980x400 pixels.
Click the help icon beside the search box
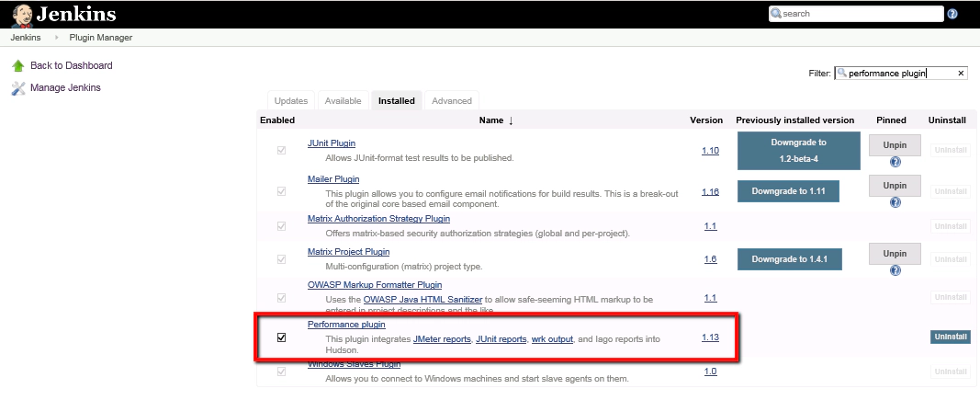(952, 14)
